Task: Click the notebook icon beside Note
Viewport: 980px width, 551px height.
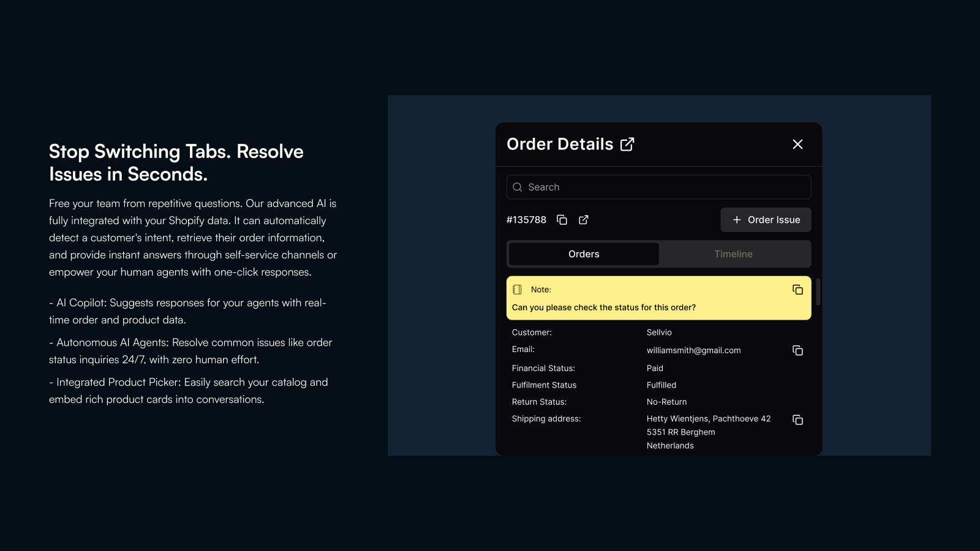Action: point(518,290)
